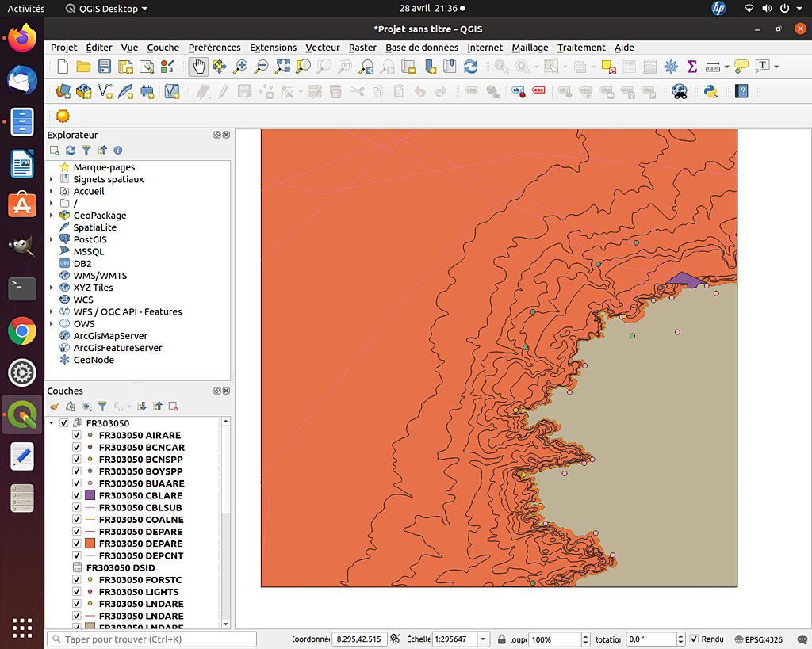Screen dimensions: 812x649
Task: Open the Traitement menu
Action: (581, 48)
